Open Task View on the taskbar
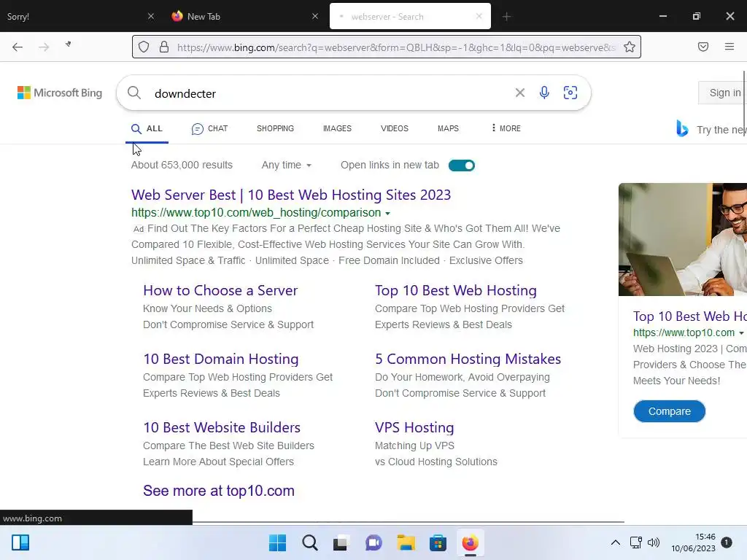This screenshot has width=747, height=560. point(341,542)
